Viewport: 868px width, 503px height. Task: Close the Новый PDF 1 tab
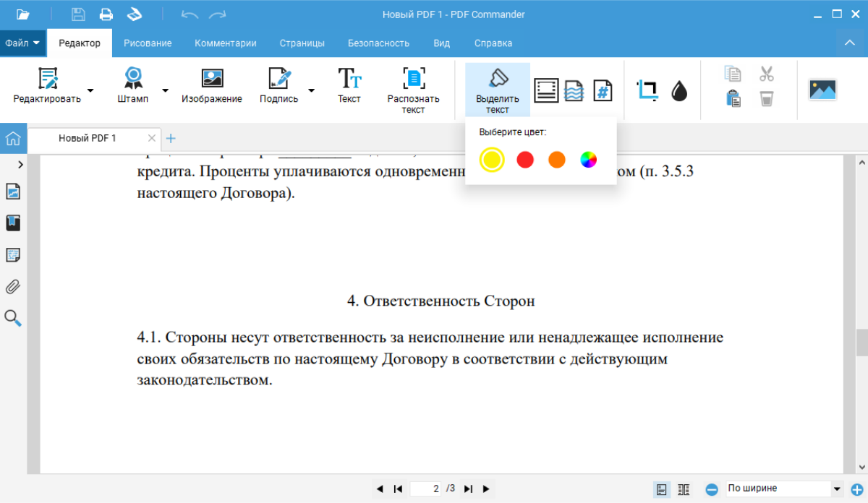152,138
